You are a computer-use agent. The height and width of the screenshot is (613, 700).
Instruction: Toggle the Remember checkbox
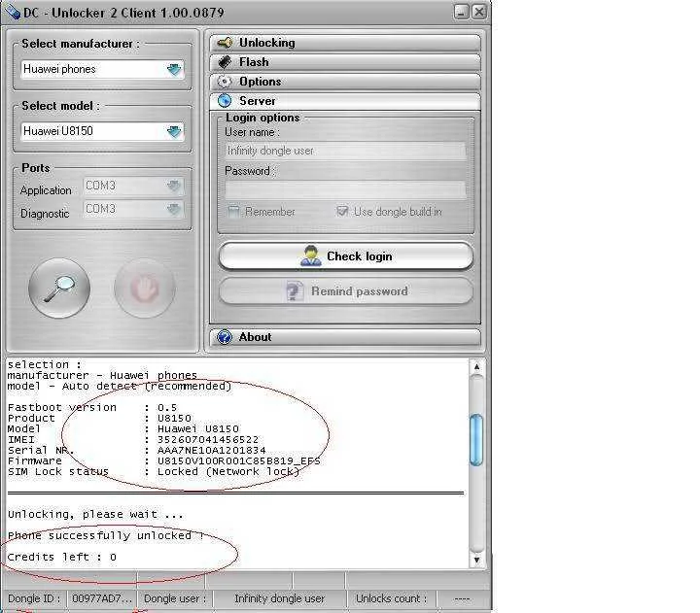(x=233, y=212)
